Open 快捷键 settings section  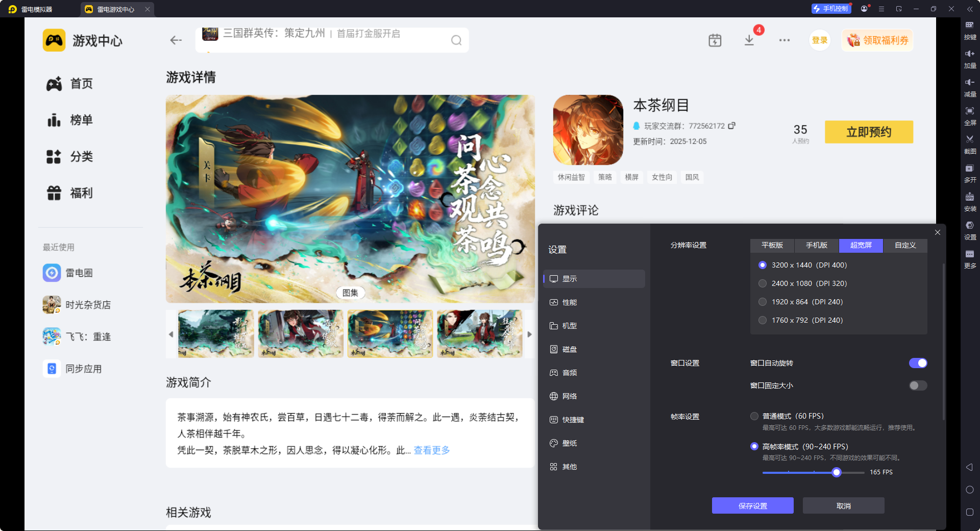(594, 420)
